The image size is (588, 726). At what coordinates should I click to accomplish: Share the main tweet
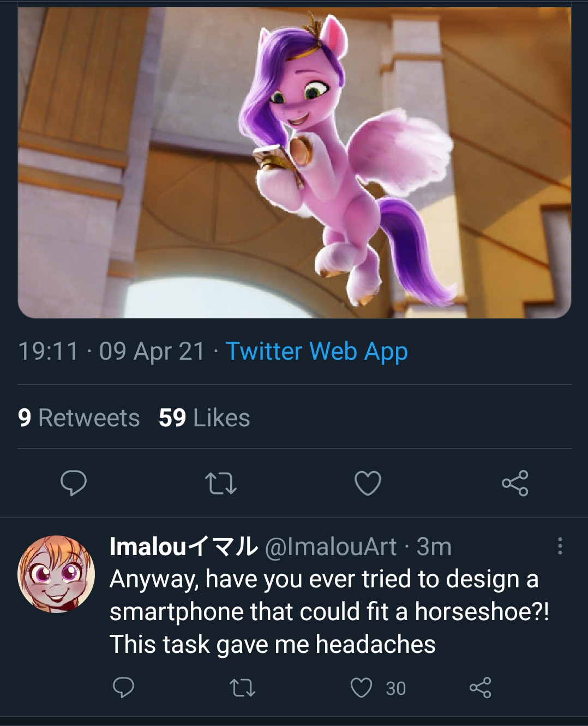coord(515,483)
